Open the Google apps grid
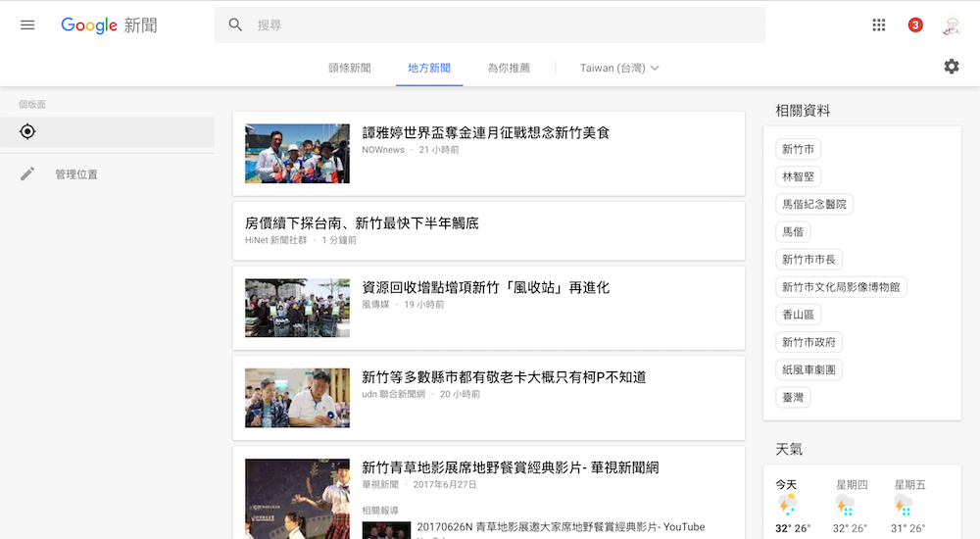Viewport: 980px width, 539px height. coord(879,25)
